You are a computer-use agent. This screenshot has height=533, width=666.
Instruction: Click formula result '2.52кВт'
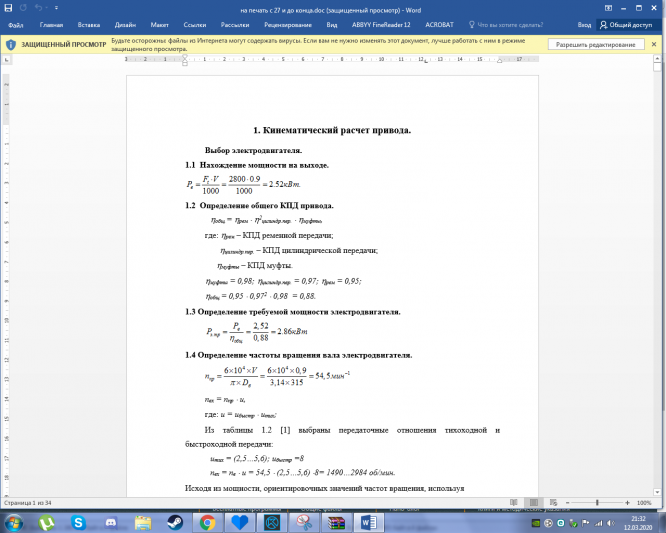pyautogui.click(x=285, y=184)
